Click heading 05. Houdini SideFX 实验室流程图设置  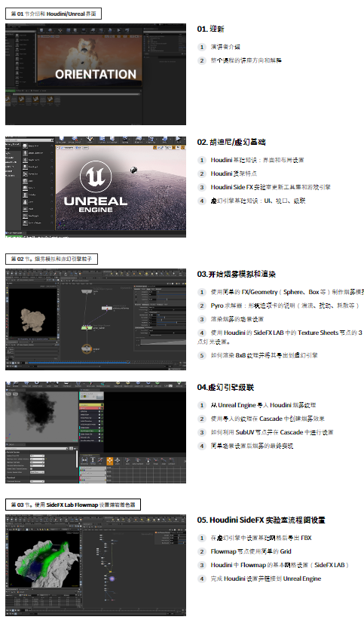pyautogui.click(x=261, y=520)
